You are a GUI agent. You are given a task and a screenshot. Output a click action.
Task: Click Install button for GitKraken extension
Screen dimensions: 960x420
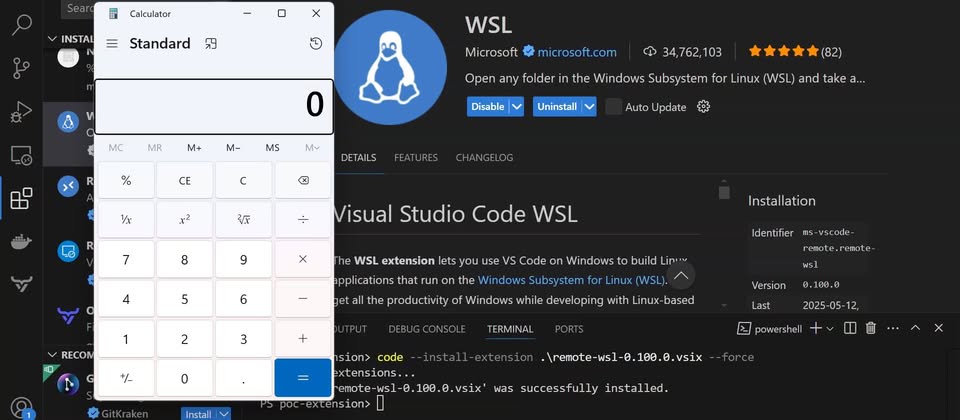pos(198,414)
